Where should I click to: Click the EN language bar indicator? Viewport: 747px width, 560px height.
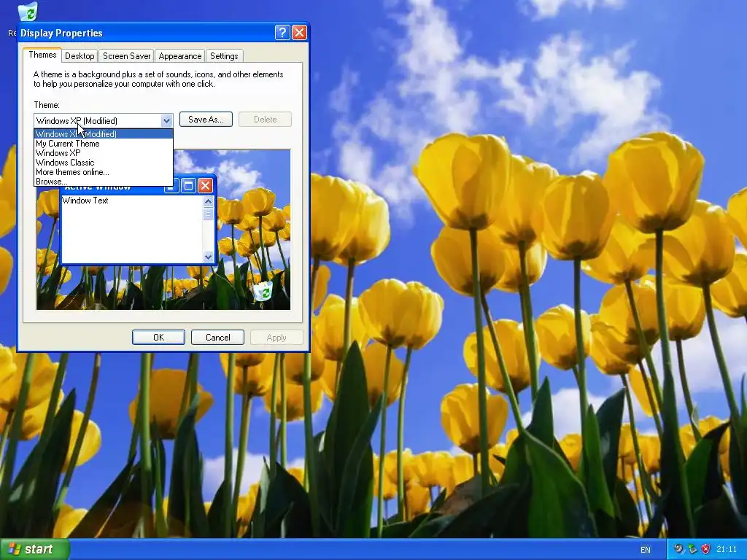[x=645, y=550]
